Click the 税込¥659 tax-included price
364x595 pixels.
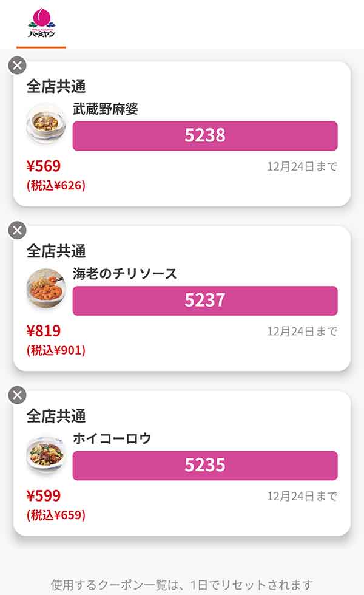tap(56, 515)
